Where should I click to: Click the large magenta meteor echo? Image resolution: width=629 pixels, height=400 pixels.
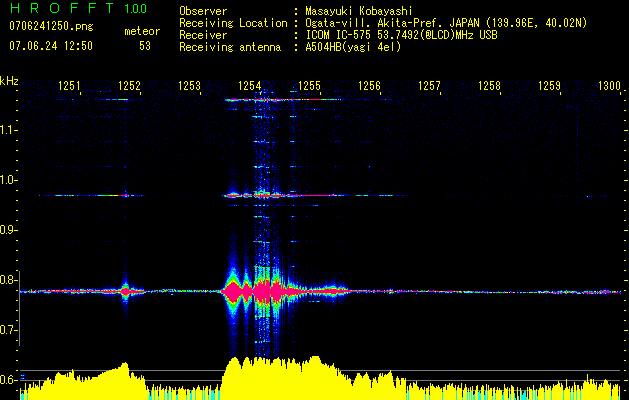[262, 291]
